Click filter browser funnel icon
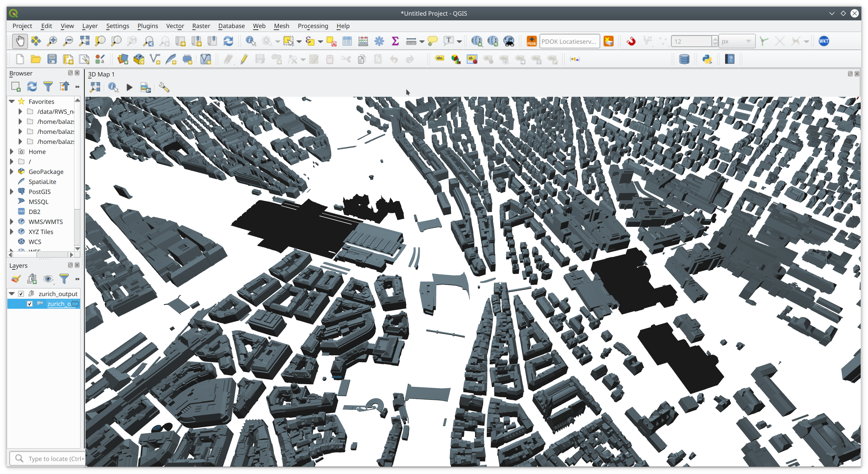Viewport: 868px width, 474px height. [x=48, y=86]
